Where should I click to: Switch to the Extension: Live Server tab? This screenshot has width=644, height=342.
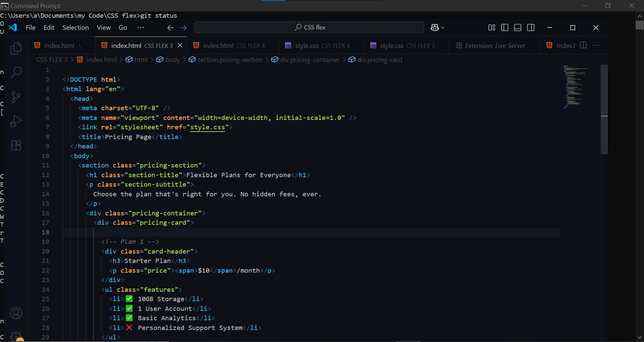point(494,46)
